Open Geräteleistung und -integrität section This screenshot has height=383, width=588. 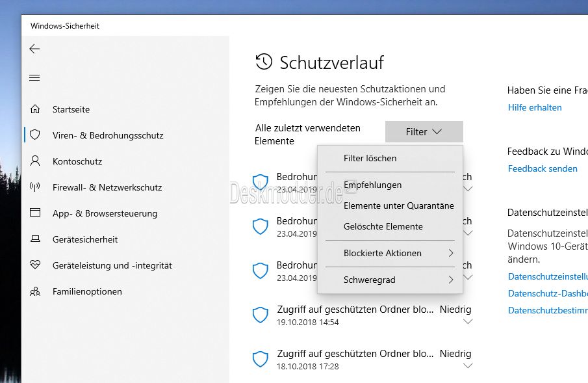point(112,265)
